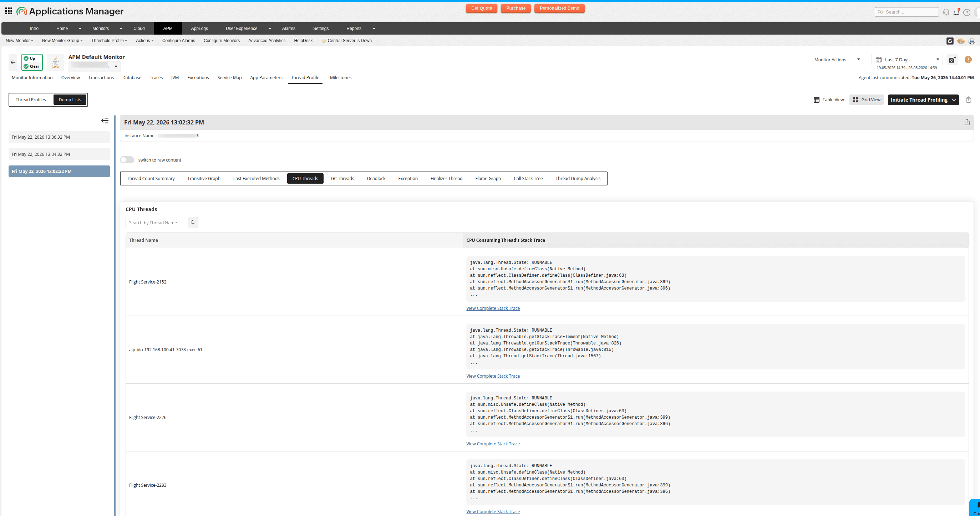Click the refresh icon in the sub toolbar
Screen dimensions: 980x516
tap(950, 41)
